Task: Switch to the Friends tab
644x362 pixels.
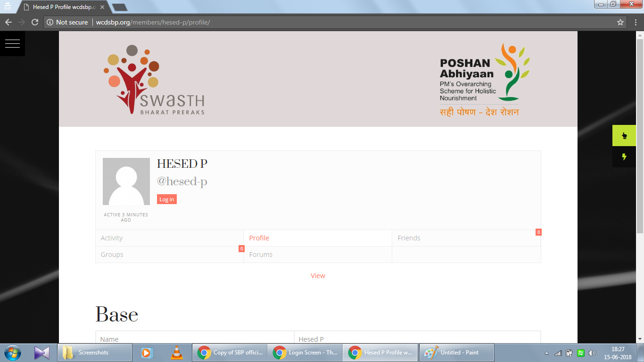Action: point(409,238)
